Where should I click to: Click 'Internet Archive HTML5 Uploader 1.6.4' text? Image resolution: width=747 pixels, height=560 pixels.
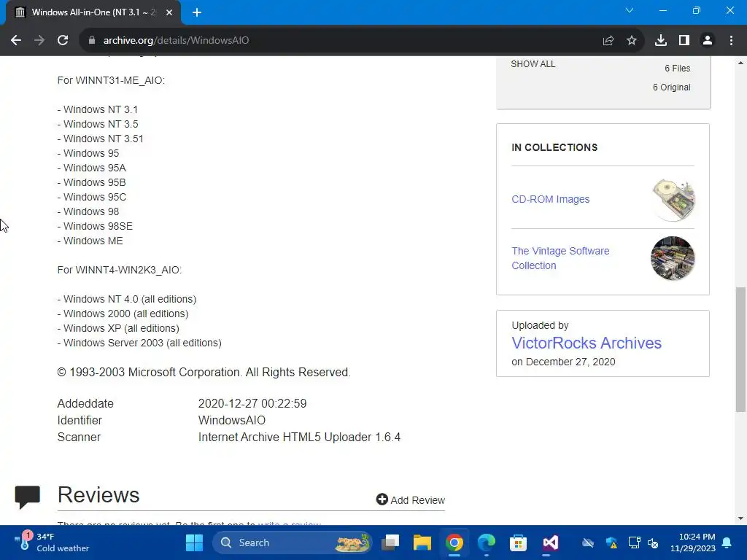point(299,437)
